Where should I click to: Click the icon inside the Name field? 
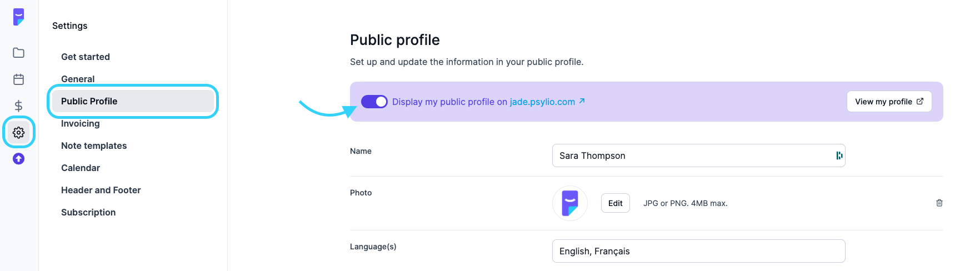[839, 155]
